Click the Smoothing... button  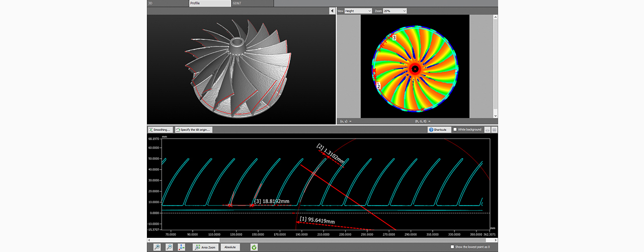click(x=160, y=130)
